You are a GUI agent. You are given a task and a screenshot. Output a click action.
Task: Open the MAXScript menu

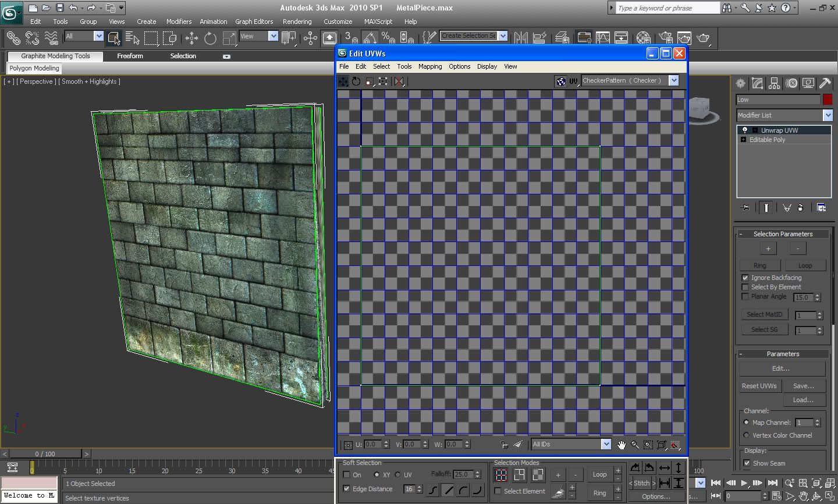click(378, 22)
